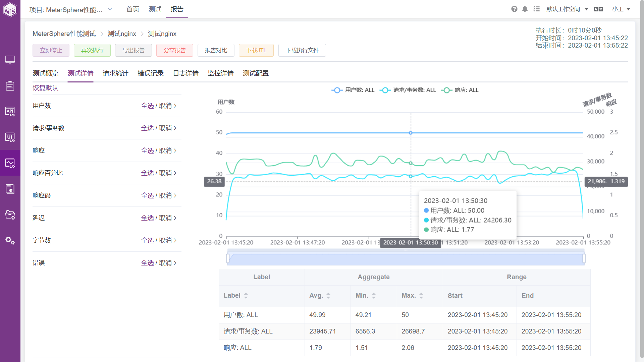This screenshot has height=362, width=644.
Task: Toggle the 请求/事务数: ALL legend series
Action: [408, 90]
